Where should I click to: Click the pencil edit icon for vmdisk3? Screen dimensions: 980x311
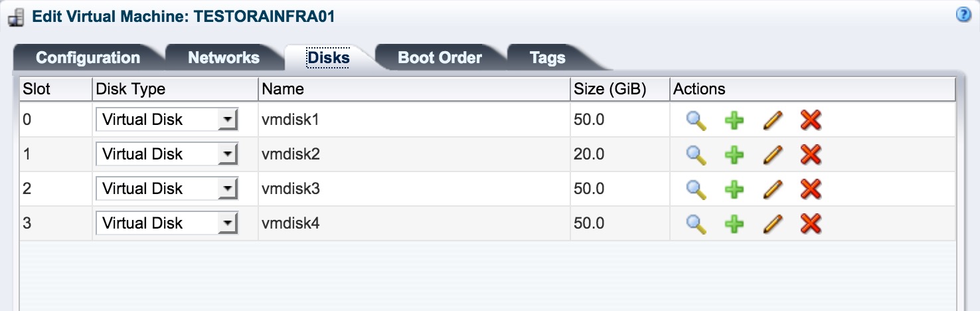click(772, 189)
